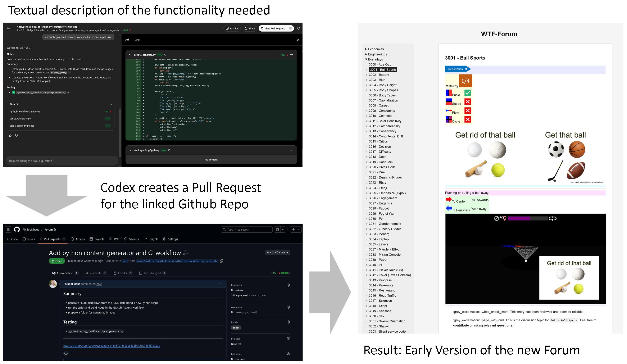Image resolution: width=627 pixels, height=364 pixels.
Task: Click the 'Convert to draft' link
Action: point(258,296)
